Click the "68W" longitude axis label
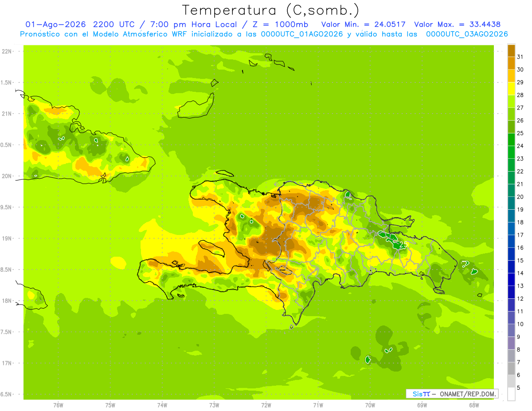Viewport: 532px width, 411px height. (x=474, y=405)
